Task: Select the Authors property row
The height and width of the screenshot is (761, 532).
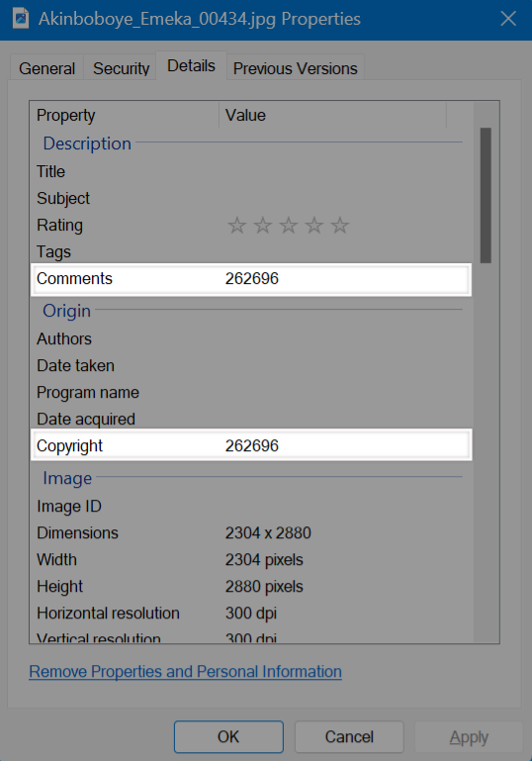Action: point(251,338)
